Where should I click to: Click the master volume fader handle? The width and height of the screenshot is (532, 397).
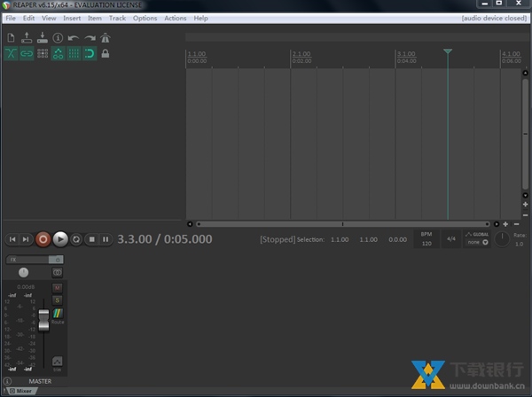point(43,321)
